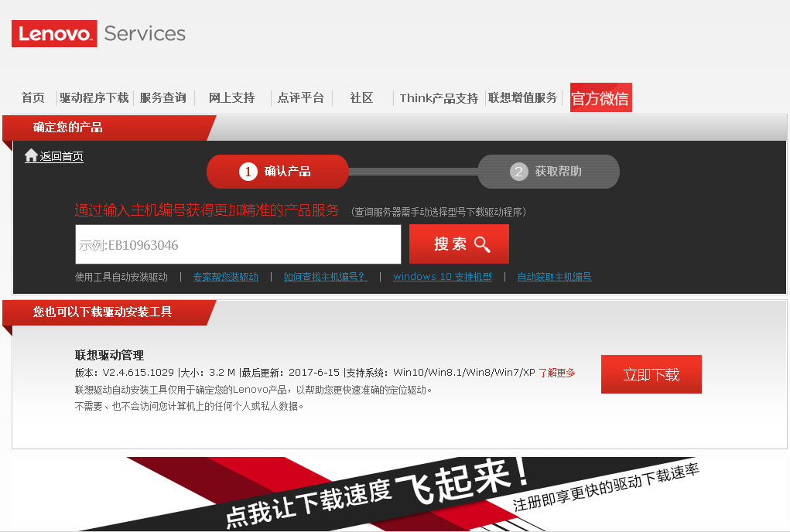Click the red 官方微信 button
790x532 pixels.
pos(600,98)
